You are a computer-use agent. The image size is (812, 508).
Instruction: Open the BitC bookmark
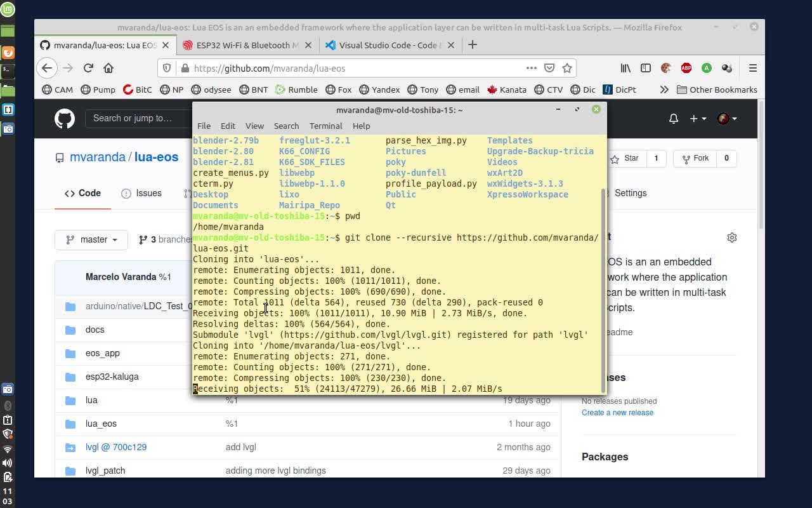coord(138,90)
